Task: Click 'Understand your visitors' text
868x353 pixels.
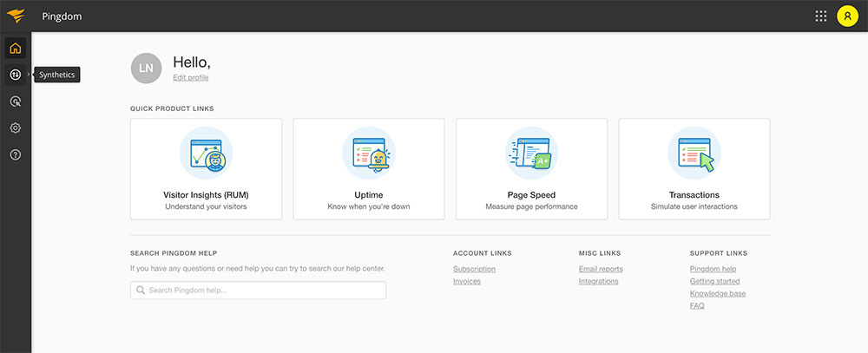Action: pyautogui.click(x=206, y=206)
